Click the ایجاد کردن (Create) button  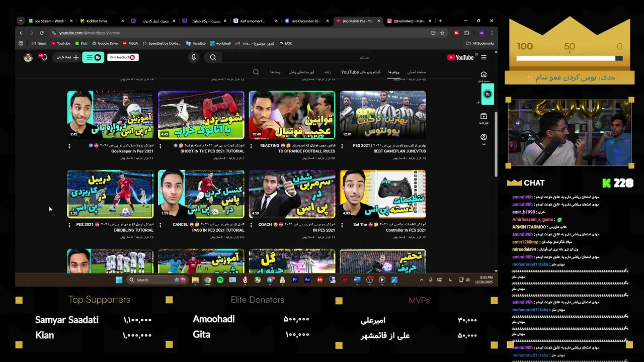tap(67, 57)
